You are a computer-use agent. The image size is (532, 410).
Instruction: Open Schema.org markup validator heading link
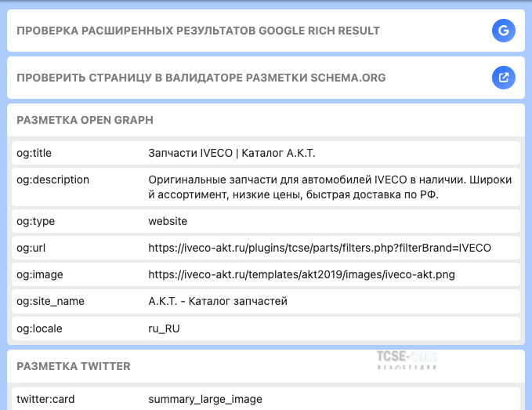201,78
